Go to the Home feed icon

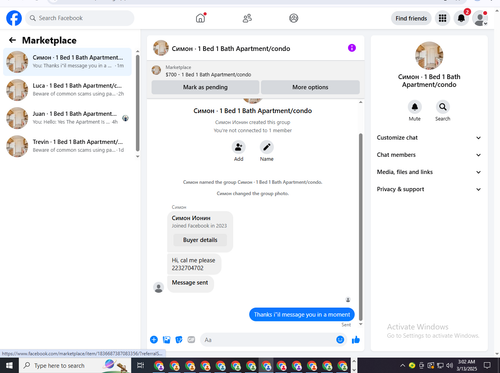(200, 18)
